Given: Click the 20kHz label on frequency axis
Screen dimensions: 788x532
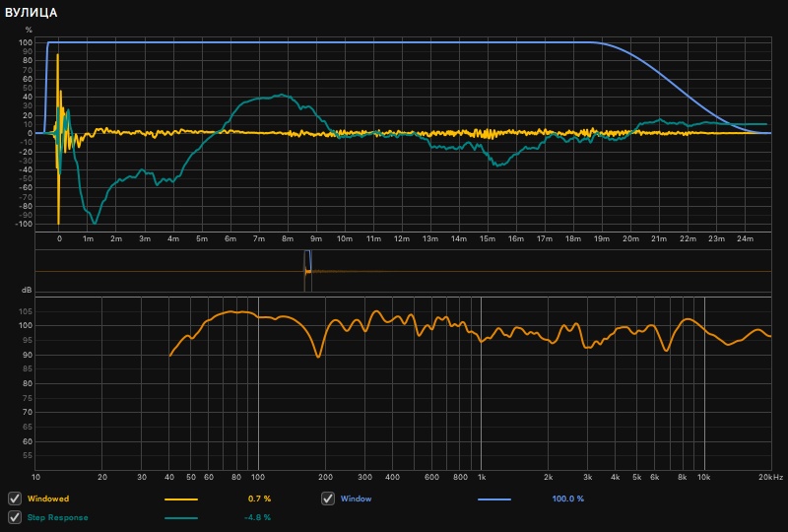Looking at the screenshot, I should coord(770,477).
